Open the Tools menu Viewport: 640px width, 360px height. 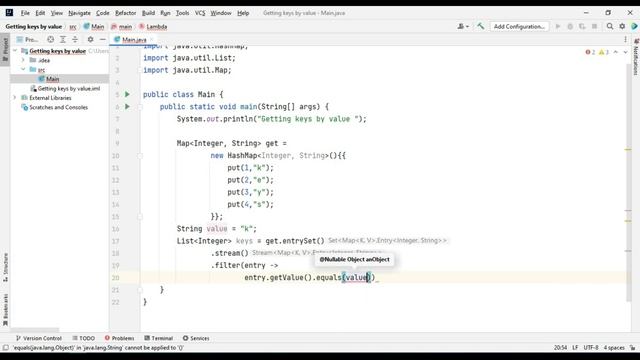[x=182, y=13]
